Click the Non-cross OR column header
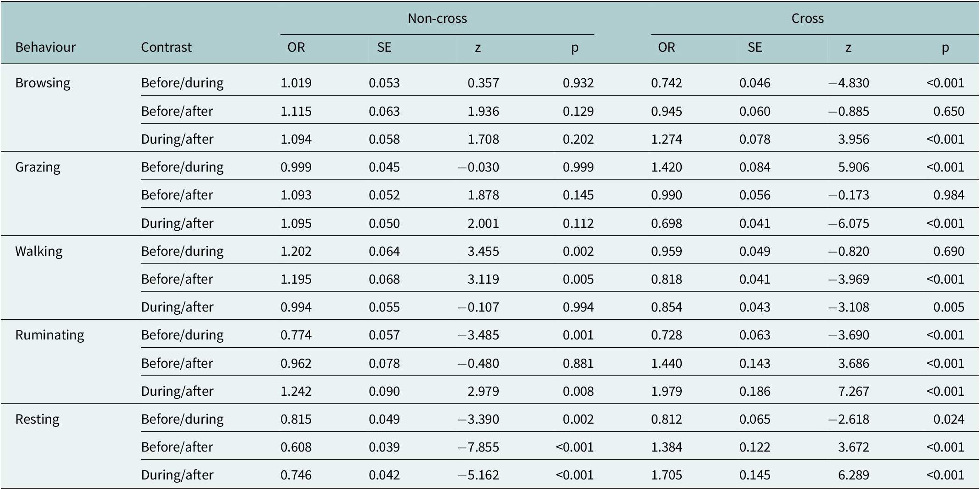 pos(296,47)
